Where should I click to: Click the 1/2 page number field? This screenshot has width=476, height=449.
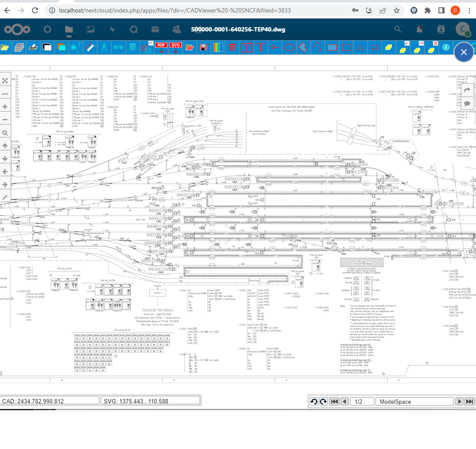[x=362, y=401]
